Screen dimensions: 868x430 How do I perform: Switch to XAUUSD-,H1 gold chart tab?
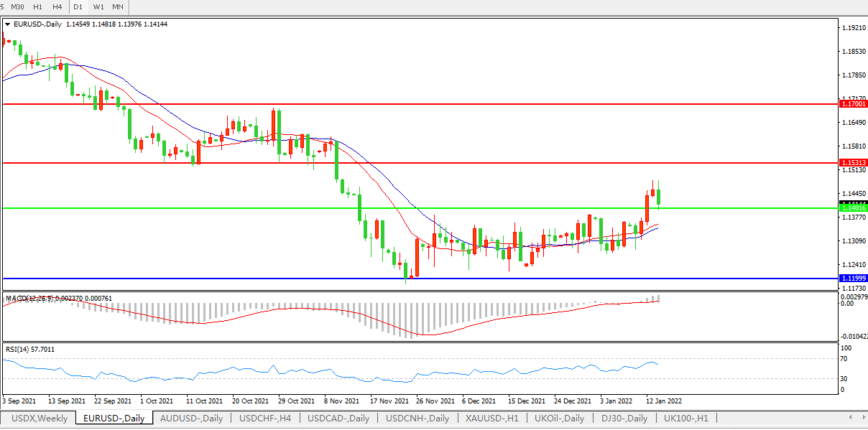(x=493, y=418)
